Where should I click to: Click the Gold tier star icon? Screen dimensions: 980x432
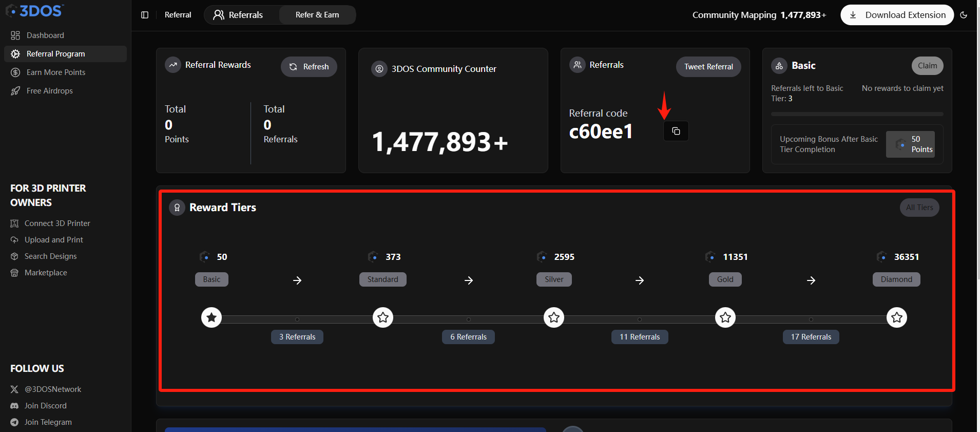tap(725, 317)
